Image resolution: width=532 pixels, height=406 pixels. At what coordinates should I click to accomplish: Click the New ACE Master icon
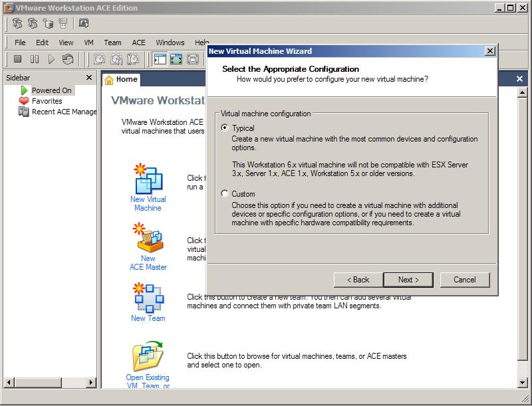click(147, 238)
